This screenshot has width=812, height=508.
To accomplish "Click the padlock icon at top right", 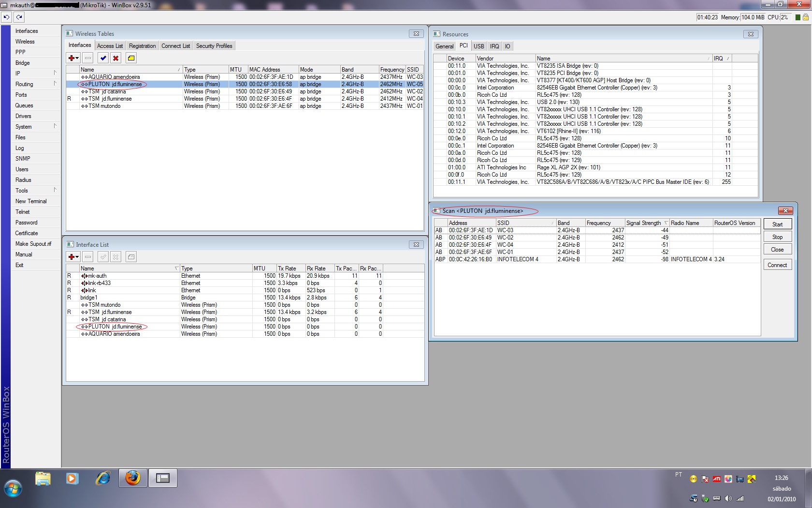I will pos(806,17).
